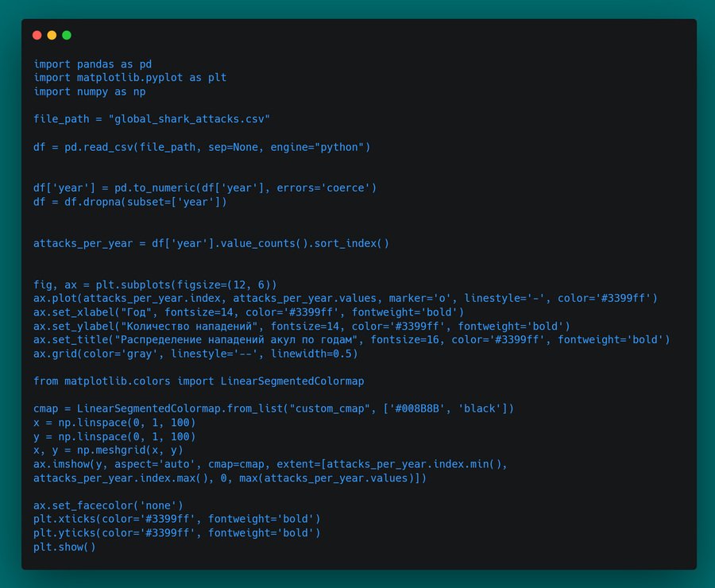Click the 'import pandas as pd' line
This screenshot has height=588, width=715.
tap(92, 64)
